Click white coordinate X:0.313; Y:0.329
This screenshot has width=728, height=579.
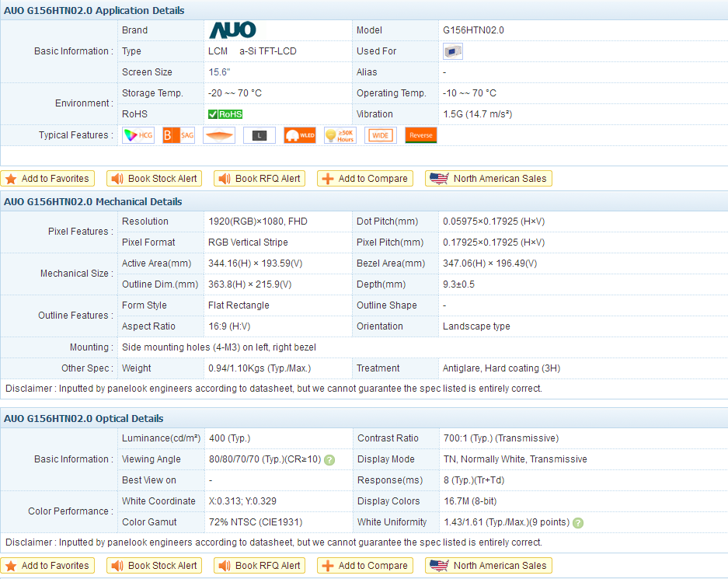[242, 501]
